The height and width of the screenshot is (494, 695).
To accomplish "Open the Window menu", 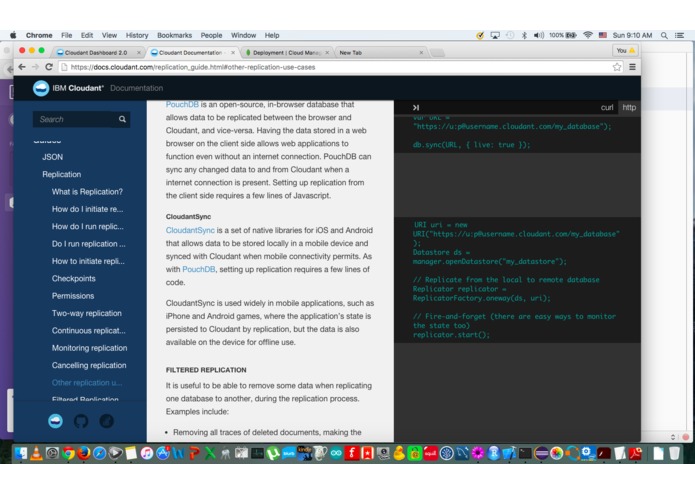I will [x=243, y=35].
